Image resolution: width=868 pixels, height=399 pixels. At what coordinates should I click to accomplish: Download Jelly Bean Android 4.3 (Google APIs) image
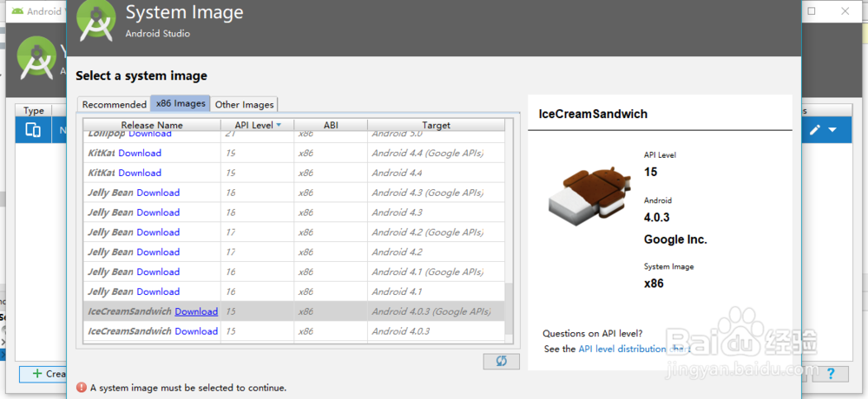(158, 193)
